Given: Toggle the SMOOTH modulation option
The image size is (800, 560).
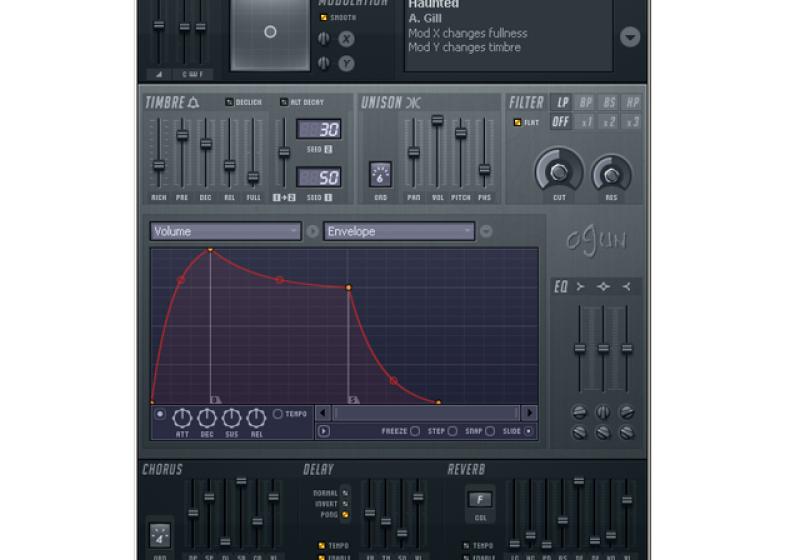Looking at the screenshot, I should coord(323,18).
